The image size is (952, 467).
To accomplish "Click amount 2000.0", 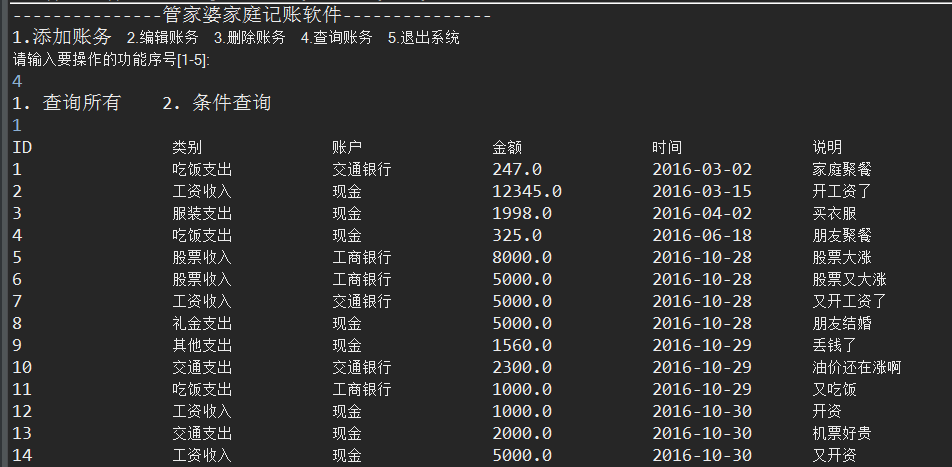I will coord(522,433).
